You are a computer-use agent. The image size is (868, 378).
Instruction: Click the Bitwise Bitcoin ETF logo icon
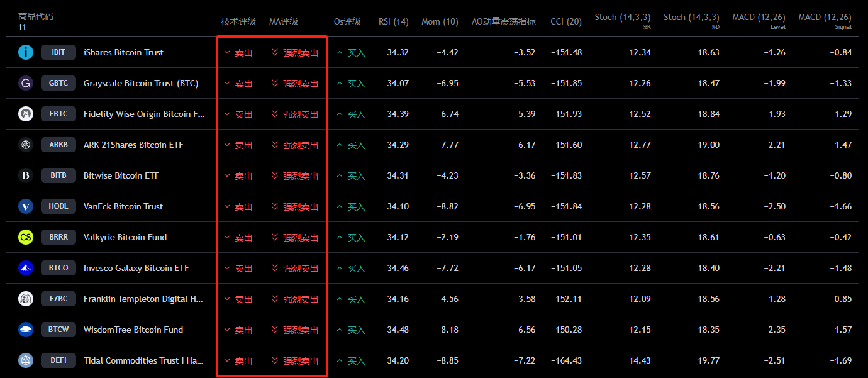coord(26,175)
